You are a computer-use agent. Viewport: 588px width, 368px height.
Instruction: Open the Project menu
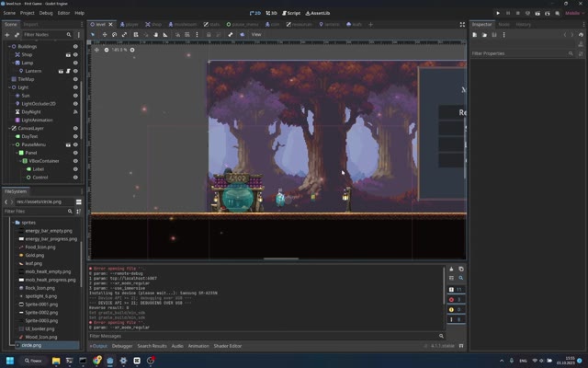point(27,13)
